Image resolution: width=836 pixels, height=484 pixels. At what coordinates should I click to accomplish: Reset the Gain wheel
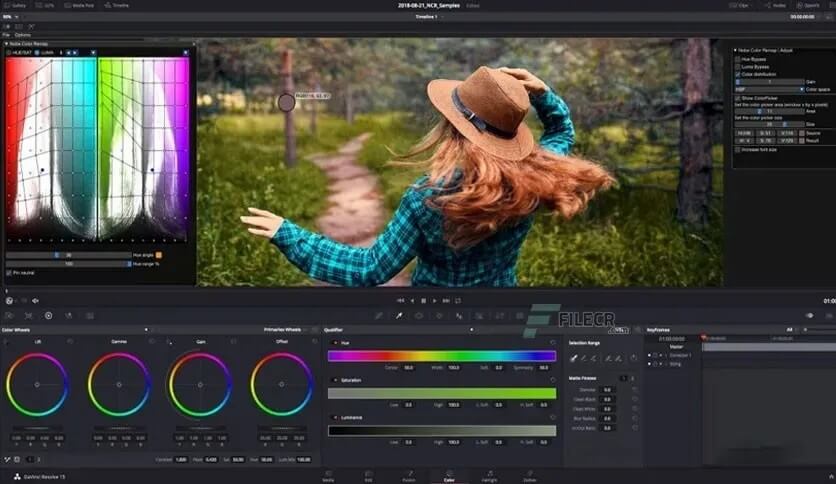coord(234,341)
